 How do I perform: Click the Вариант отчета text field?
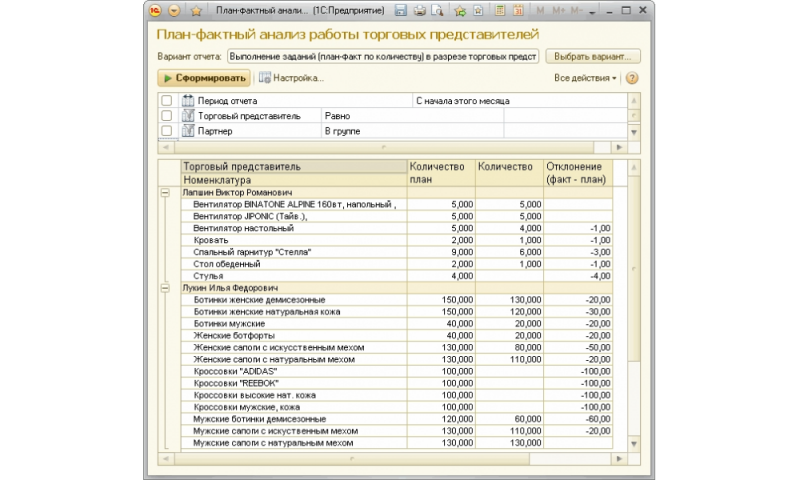coord(383,56)
